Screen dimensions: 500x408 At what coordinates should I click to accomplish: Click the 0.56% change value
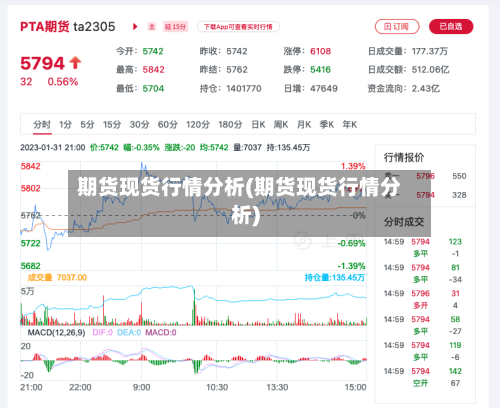[63, 82]
